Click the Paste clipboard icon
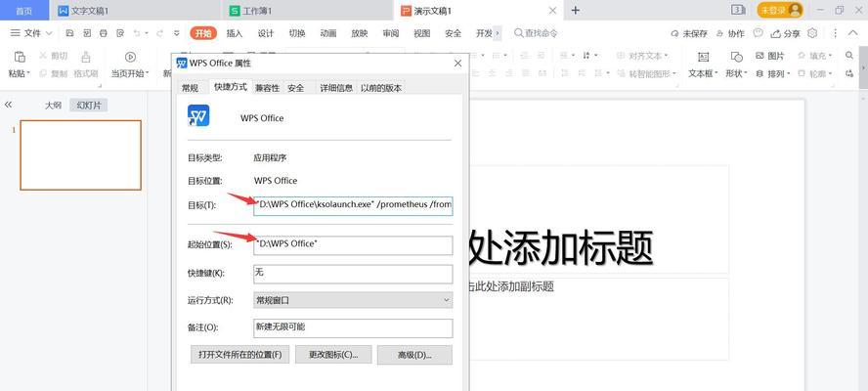Screen dimensions: 868x391 click(20, 57)
